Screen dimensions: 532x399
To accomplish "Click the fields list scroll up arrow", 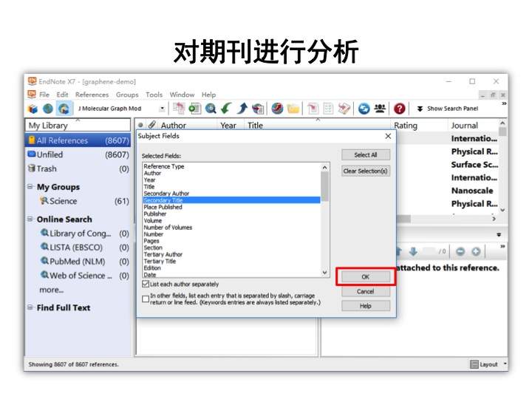I will pos(324,167).
